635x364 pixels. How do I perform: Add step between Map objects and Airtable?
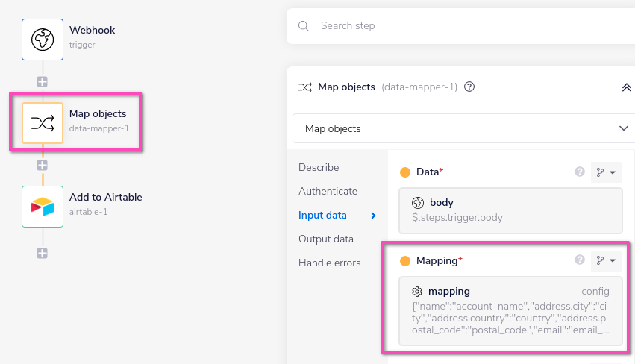[x=43, y=165]
